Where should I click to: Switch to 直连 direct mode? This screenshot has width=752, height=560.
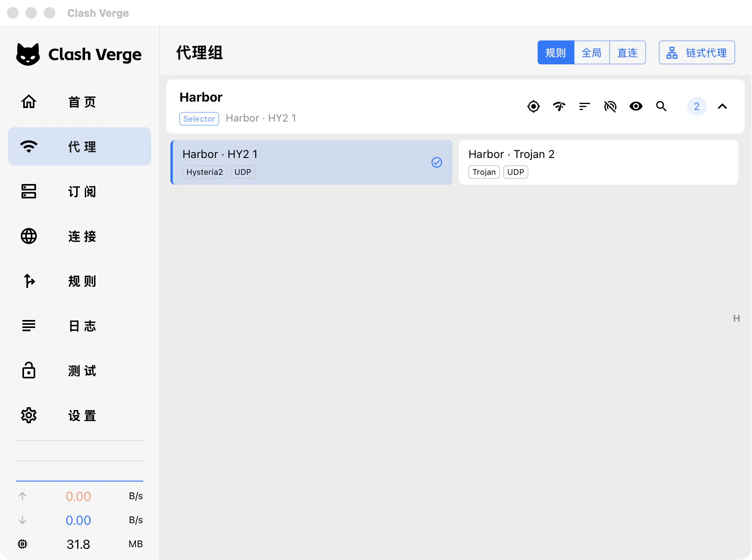coord(628,52)
